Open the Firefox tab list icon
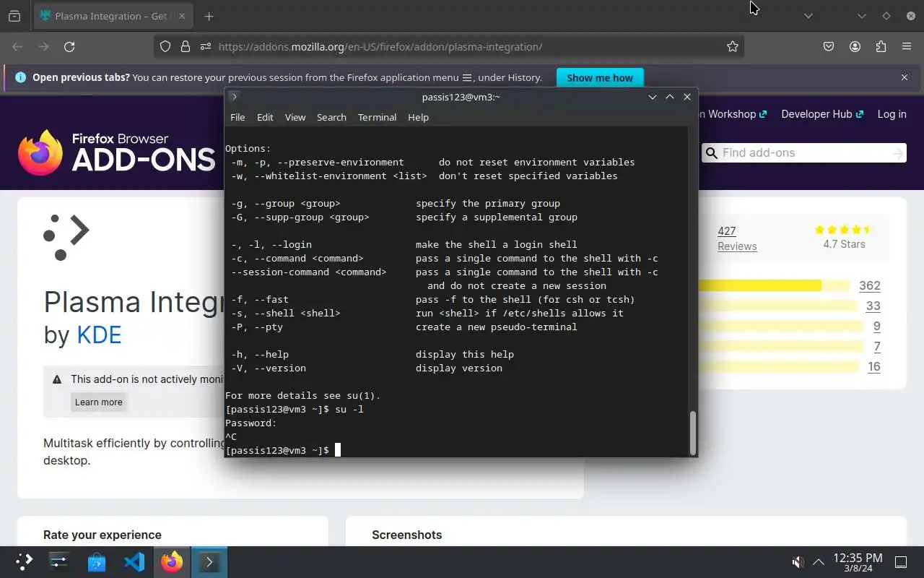 (14, 16)
